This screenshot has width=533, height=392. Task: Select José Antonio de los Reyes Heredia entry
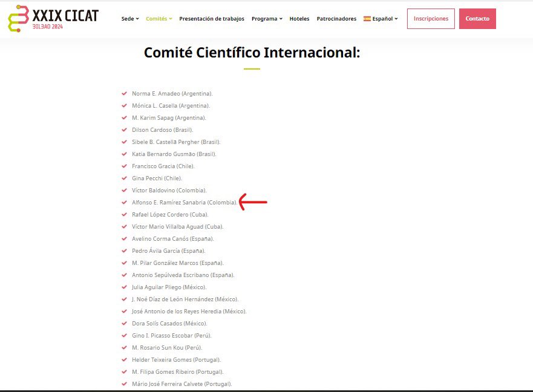pos(189,312)
